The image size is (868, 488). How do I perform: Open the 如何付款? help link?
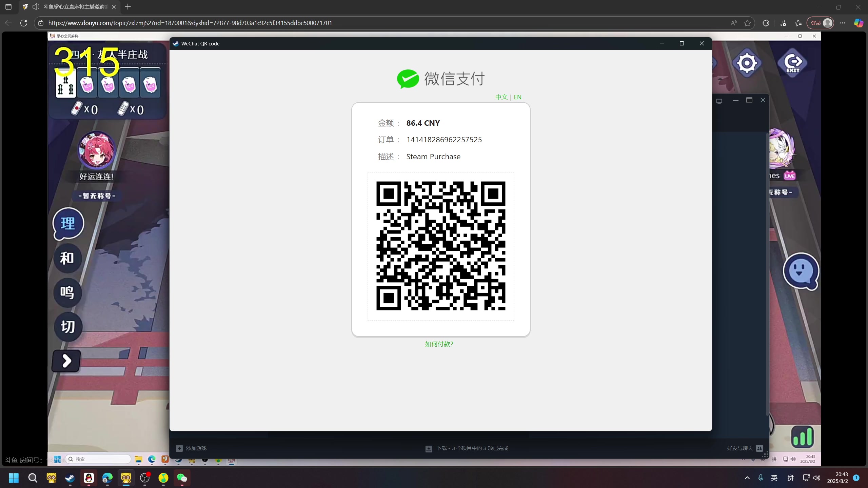(439, 344)
